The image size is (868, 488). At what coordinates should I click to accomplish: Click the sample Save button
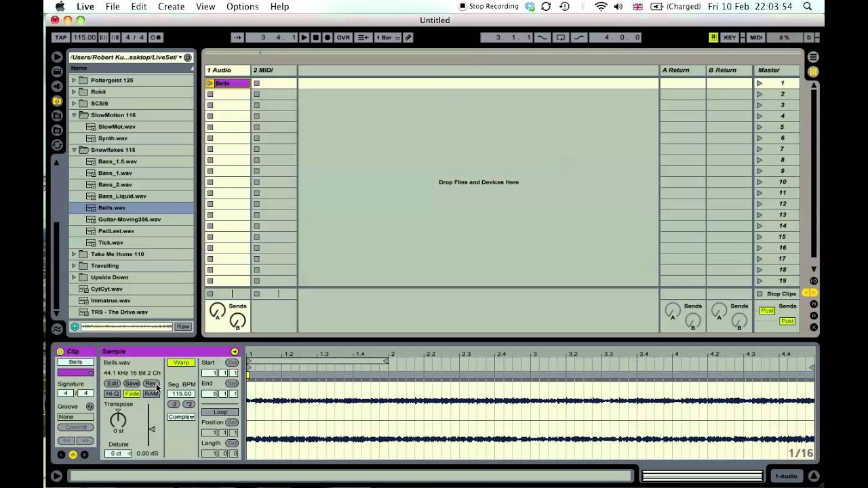132,384
